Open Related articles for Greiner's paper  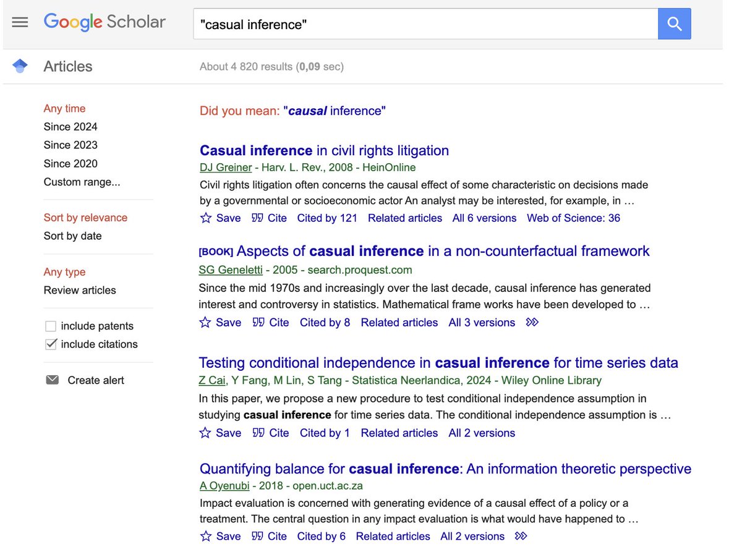tap(405, 218)
